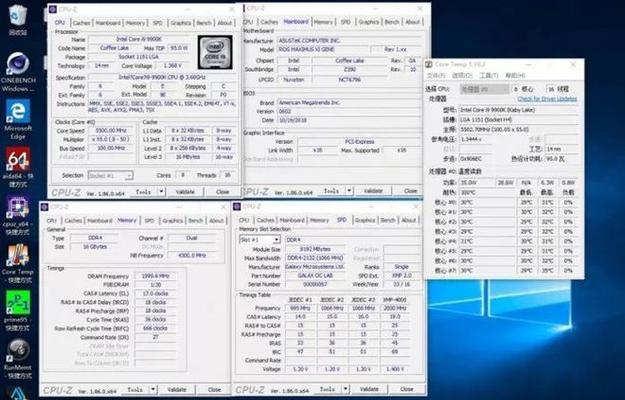Click DDR4-2132 max bandwidth field

[315, 258]
